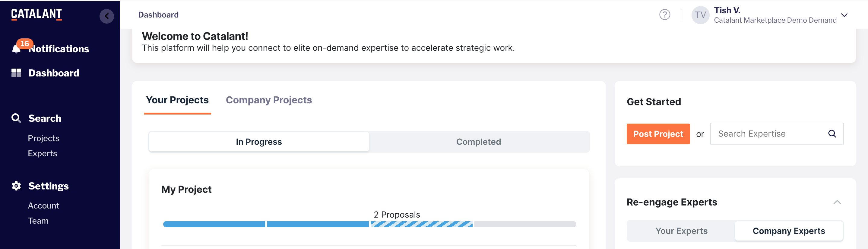Collapse the sidebar with the arrow button
Viewport: 868px width, 249px height.
point(106,16)
